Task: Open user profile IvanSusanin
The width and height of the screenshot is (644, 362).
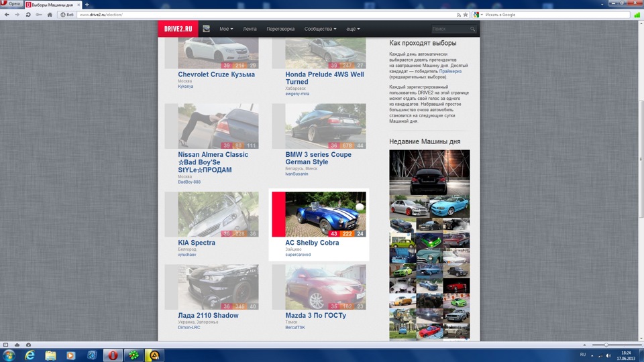Action: tap(297, 174)
